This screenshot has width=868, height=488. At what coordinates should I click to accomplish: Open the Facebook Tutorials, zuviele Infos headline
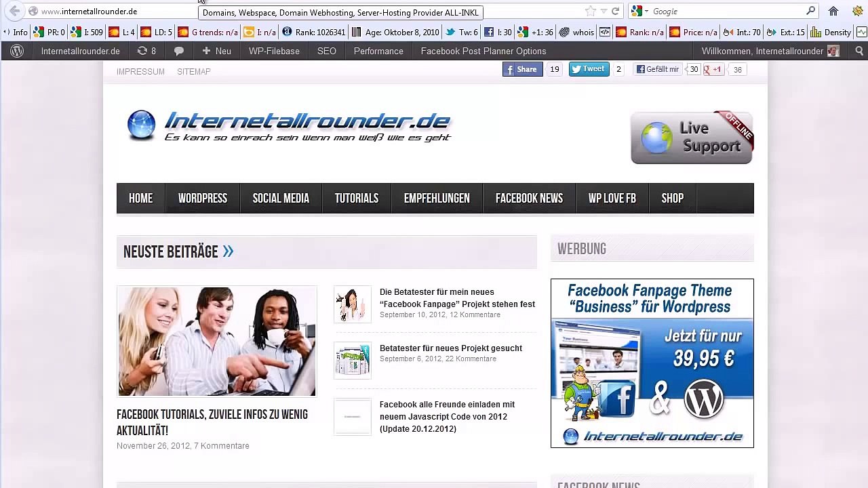tap(212, 422)
